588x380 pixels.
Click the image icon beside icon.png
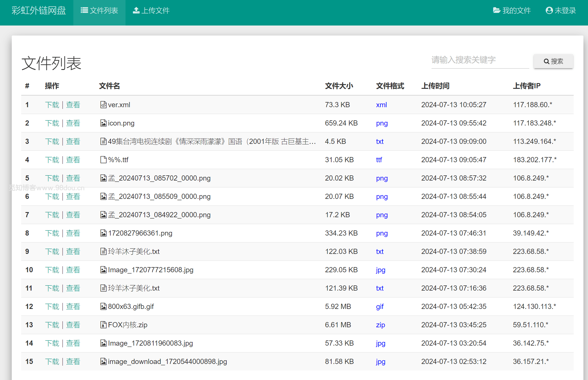pos(103,123)
